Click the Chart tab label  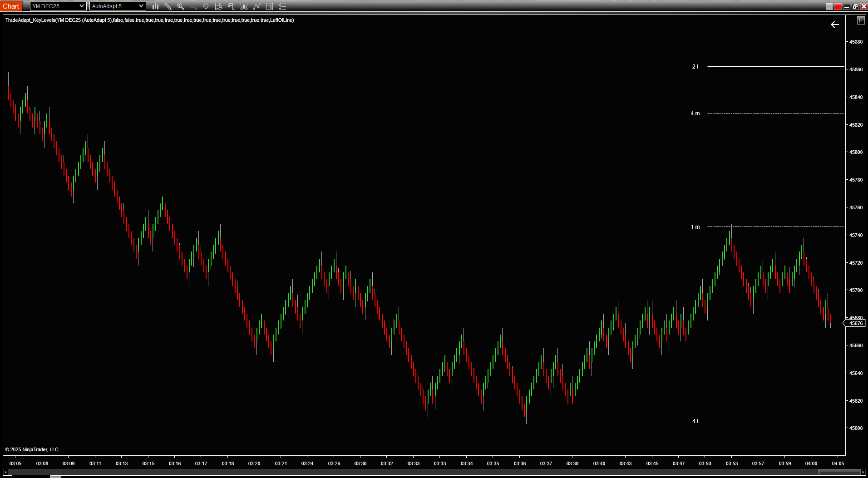11,6
